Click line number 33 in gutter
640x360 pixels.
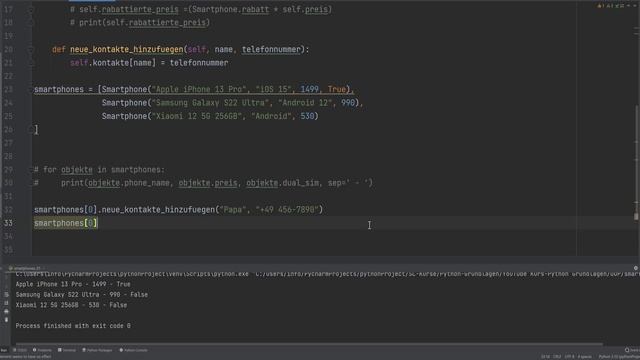[x=8, y=223]
